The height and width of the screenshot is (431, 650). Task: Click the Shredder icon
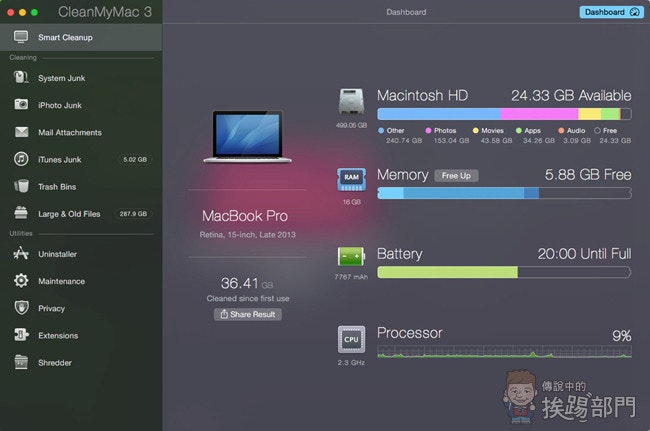point(21,362)
